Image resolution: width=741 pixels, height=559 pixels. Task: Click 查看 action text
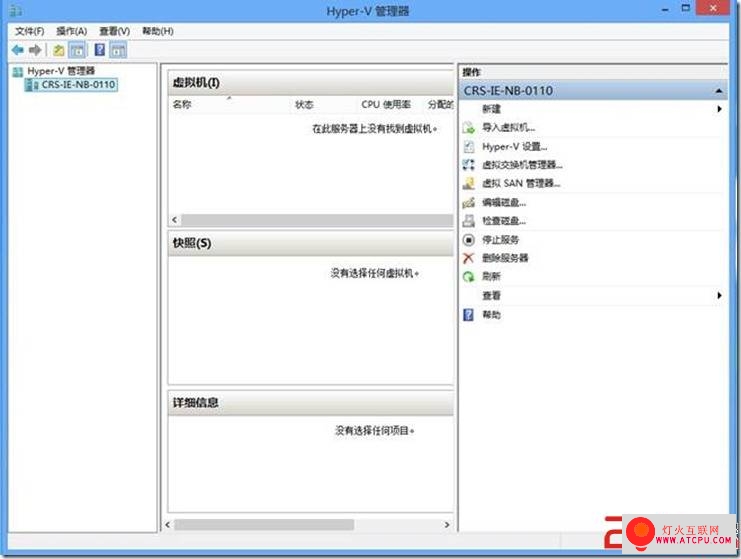(491, 295)
